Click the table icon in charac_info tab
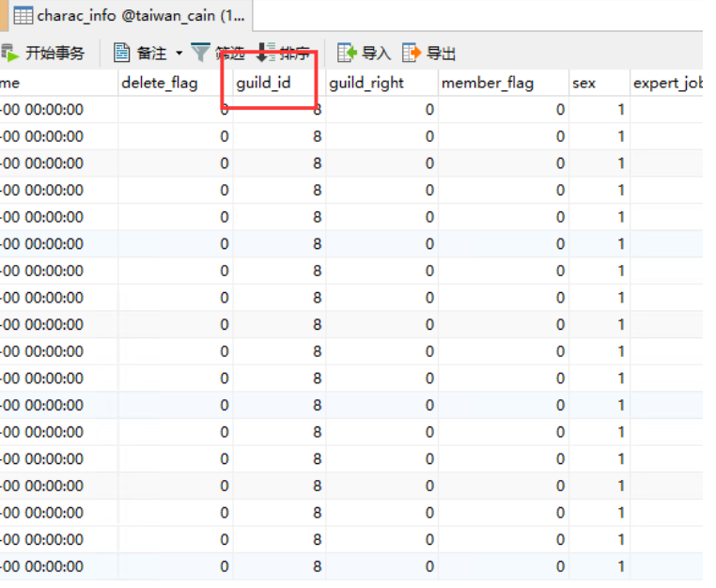 pos(22,15)
